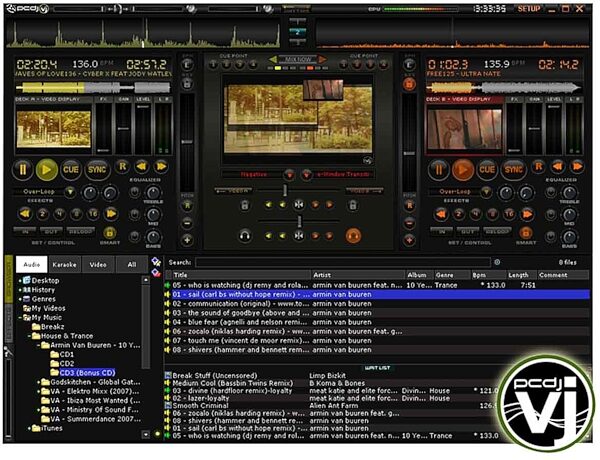Expand the Desktop tree node

coord(20,281)
